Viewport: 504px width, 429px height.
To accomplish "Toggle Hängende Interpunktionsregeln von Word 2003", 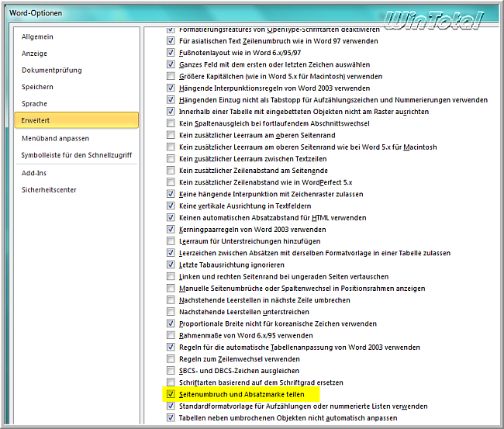I will pyautogui.click(x=171, y=88).
